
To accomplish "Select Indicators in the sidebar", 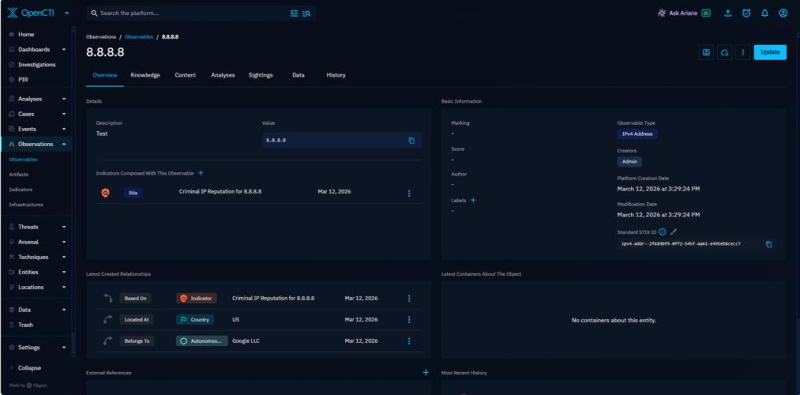I will [20, 189].
